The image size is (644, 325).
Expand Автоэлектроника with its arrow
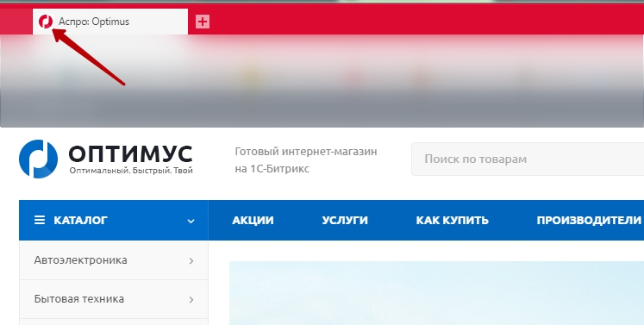[191, 261]
